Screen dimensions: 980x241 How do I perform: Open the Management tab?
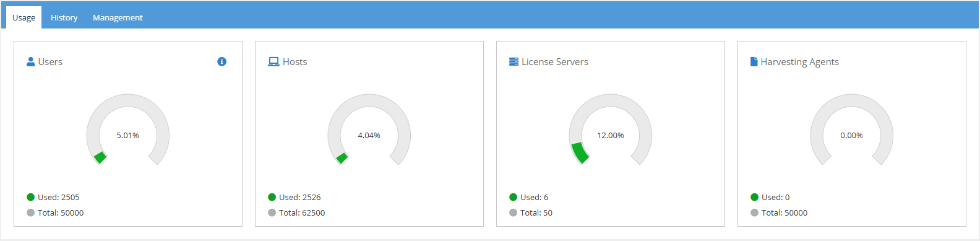pyautogui.click(x=118, y=17)
